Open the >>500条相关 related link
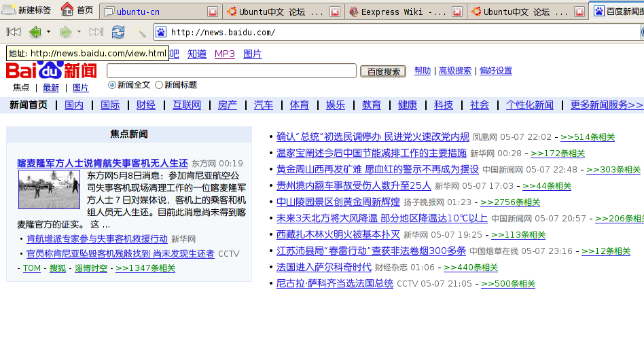Screen dimensions: 644x345 (508, 284)
